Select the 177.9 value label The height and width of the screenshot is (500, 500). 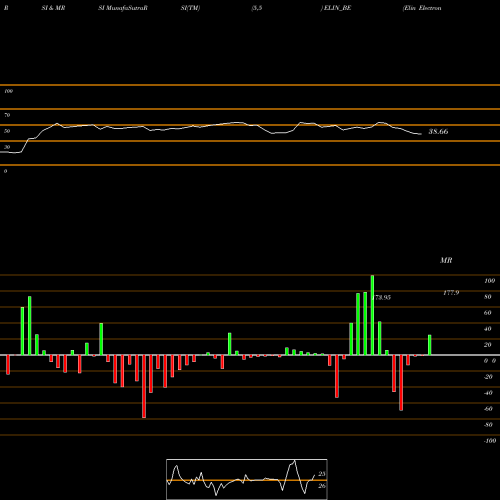point(451,293)
